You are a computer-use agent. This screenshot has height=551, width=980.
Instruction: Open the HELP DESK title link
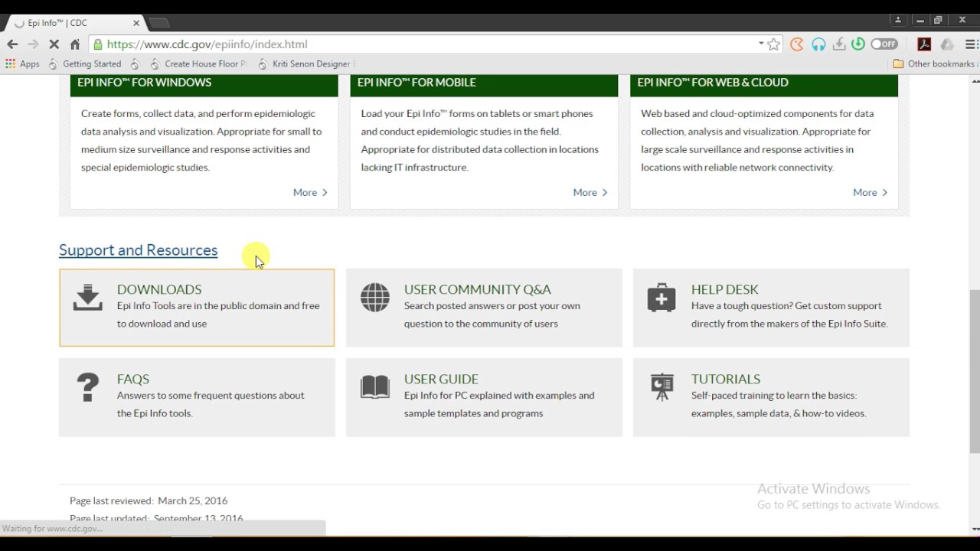coord(725,289)
